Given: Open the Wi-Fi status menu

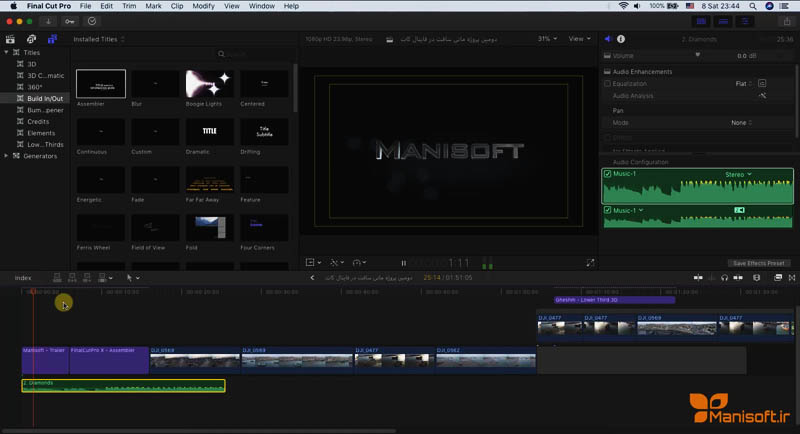Looking at the screenshot, I should (x=623, y=6).
